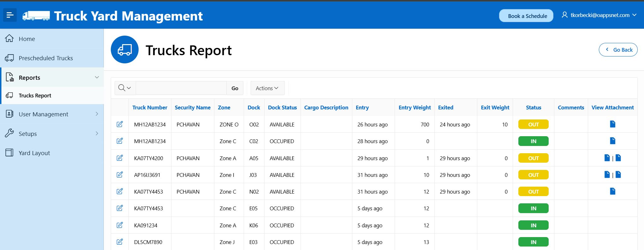
Task: Click the hamburger navigation menu icon
Action: pos(10,15)
